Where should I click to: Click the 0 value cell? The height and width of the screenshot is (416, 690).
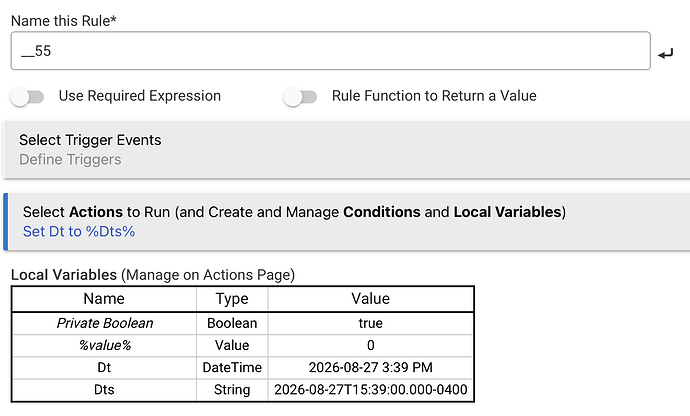click(x=371, y=345)
